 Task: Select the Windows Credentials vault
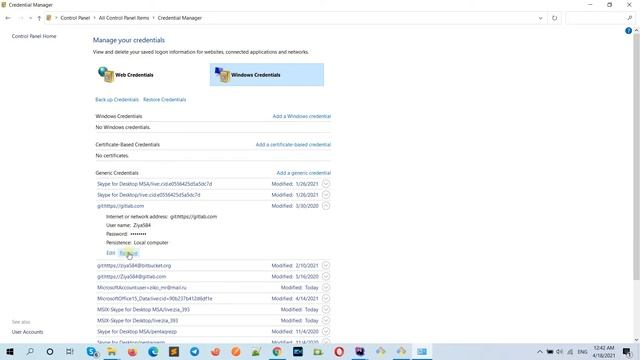[267, 75]
